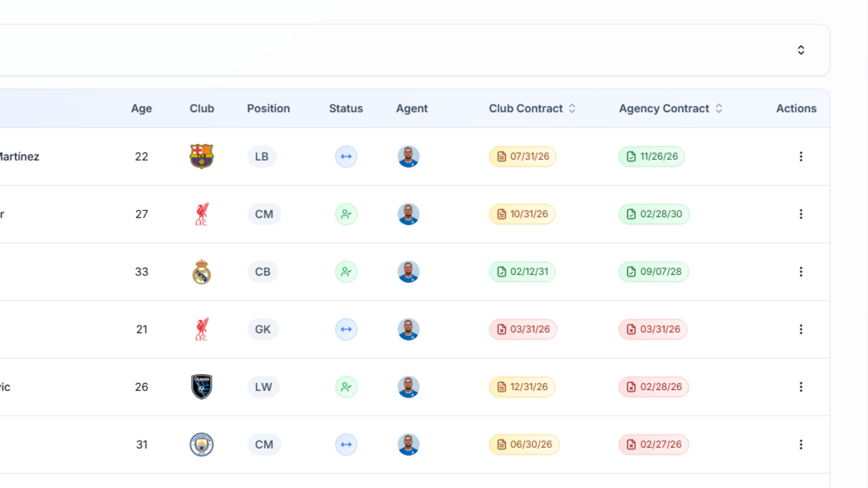Open the Club Contract sort control
The height and width of the screenshot is (488, 868).
572,108
